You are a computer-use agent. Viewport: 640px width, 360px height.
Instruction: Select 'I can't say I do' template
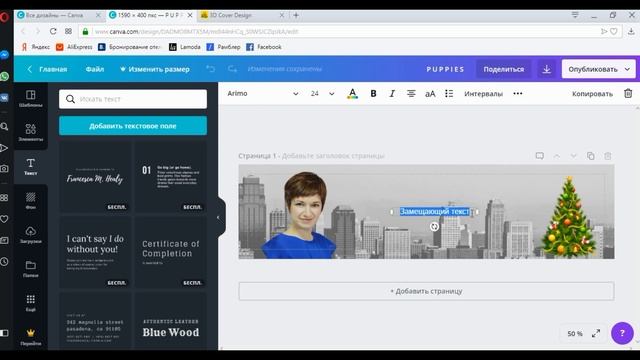click(x=95, y=252)
